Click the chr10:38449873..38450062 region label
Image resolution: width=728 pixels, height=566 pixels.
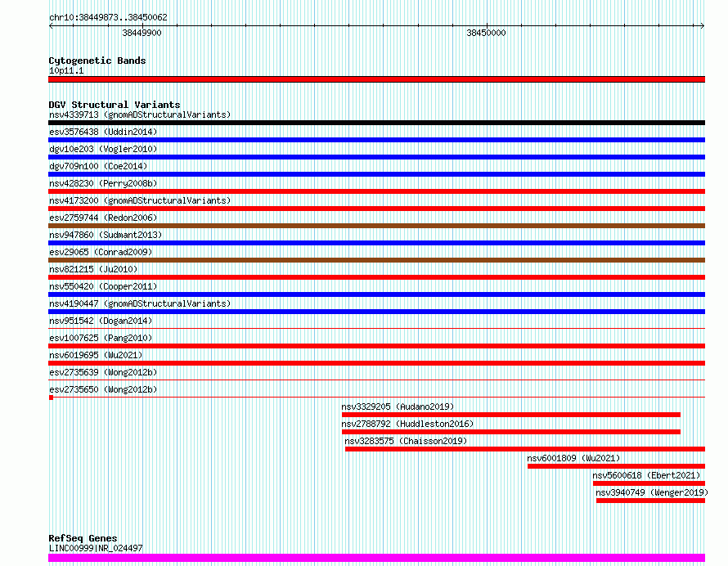tap(108, 18)
